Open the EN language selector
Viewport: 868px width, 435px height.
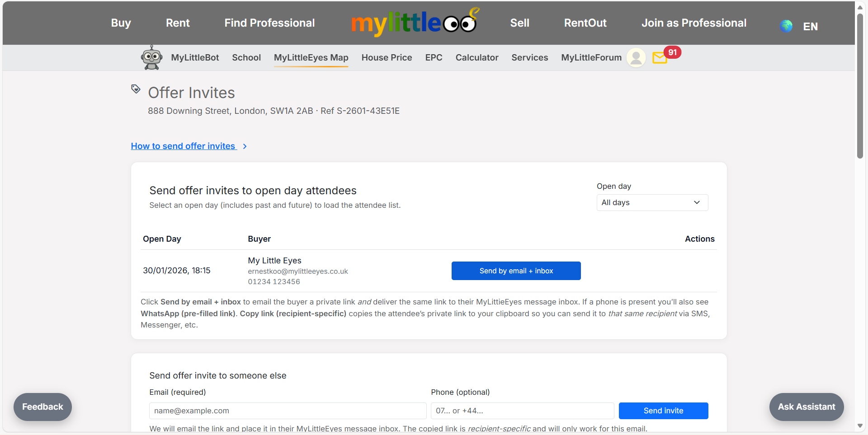tap(810, 27)
